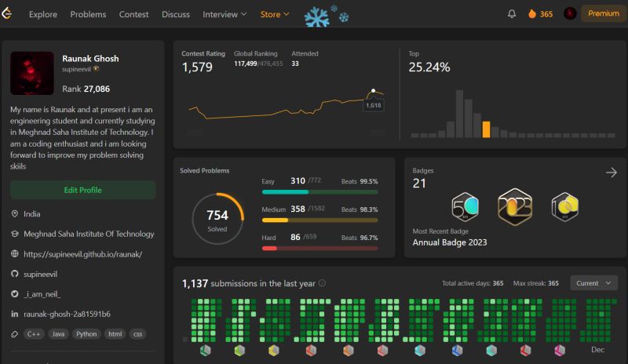Click the Twitter icon beside _i_am_neil_
Viewport: 628px width, 364px height.
click(15, 294)
